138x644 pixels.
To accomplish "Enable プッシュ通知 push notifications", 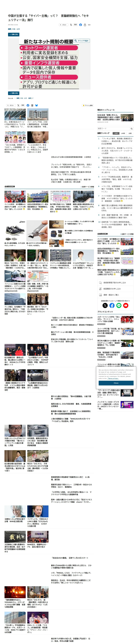I will coord(88,105).
